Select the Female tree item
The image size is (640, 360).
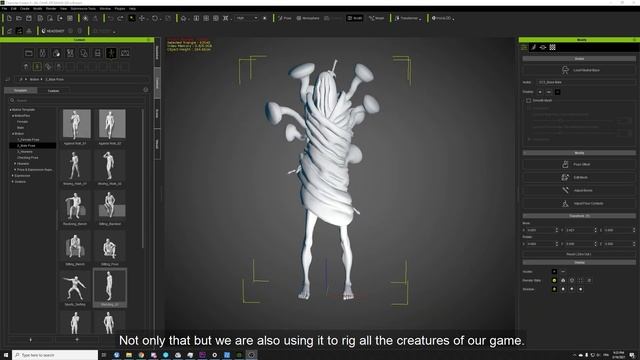(22, 122)
